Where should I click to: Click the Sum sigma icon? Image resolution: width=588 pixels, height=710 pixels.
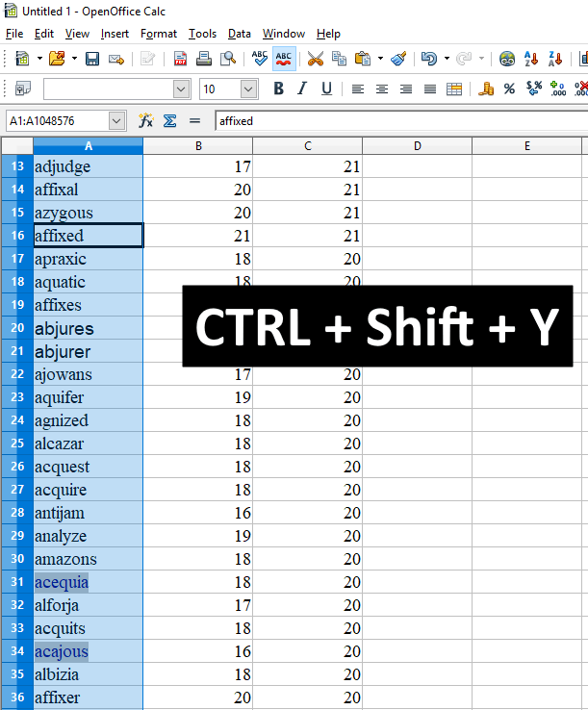170,121
